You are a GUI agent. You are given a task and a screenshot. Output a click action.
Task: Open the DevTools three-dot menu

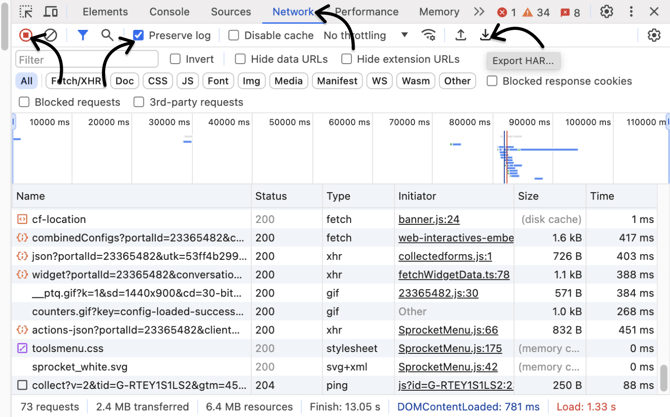(x=631, y=12)
